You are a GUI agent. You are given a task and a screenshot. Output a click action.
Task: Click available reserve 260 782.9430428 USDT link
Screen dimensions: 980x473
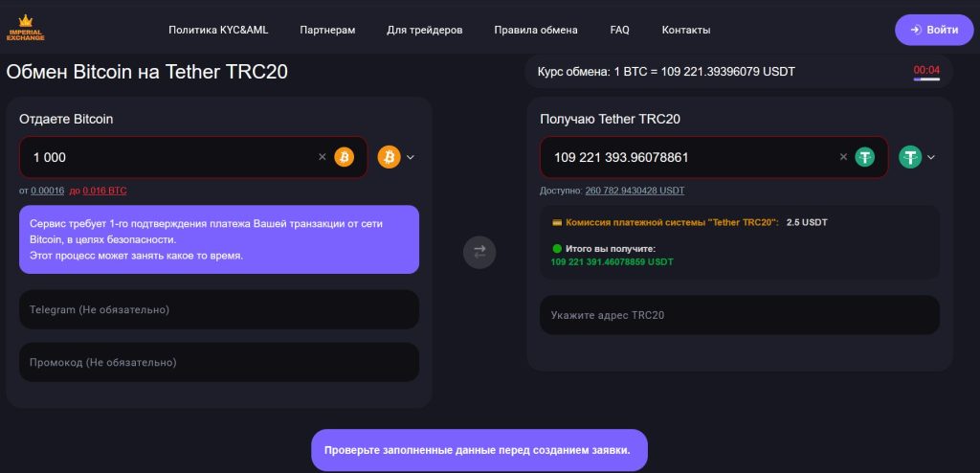(x=635, y=191)
